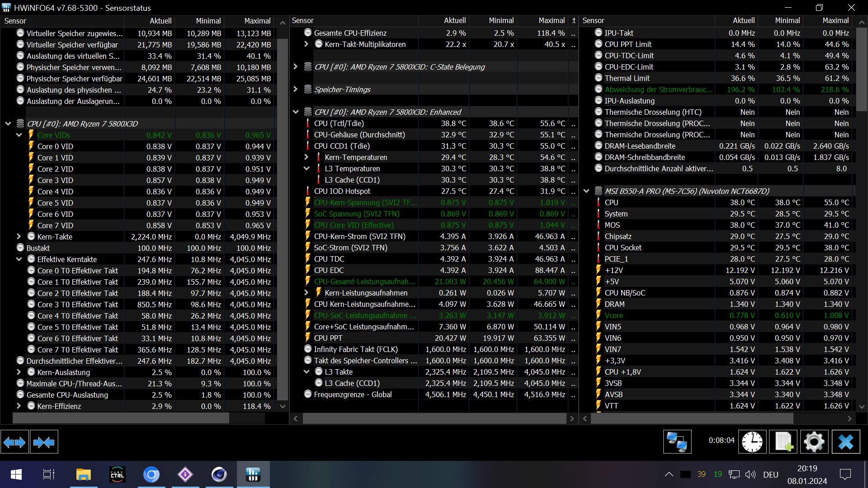The image size is (868, 488).
Task: Click the expand columns arrows icon
Action: (x=14, y=442)
